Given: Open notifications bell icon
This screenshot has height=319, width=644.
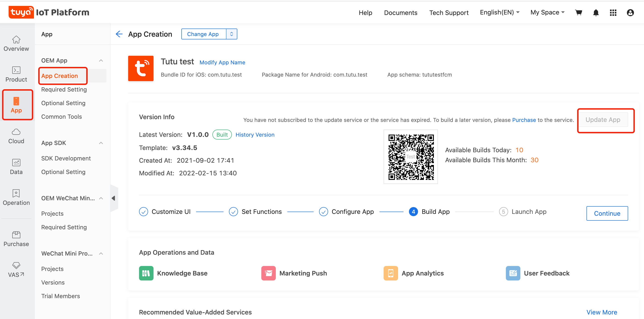Looking at the screenshot, I should tap(596, 12).
